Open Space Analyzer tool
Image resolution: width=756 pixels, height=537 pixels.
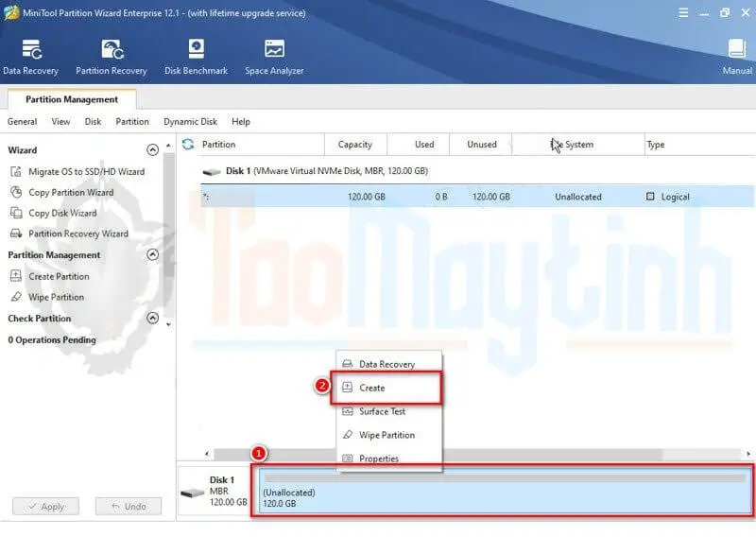tap(274, 57)
